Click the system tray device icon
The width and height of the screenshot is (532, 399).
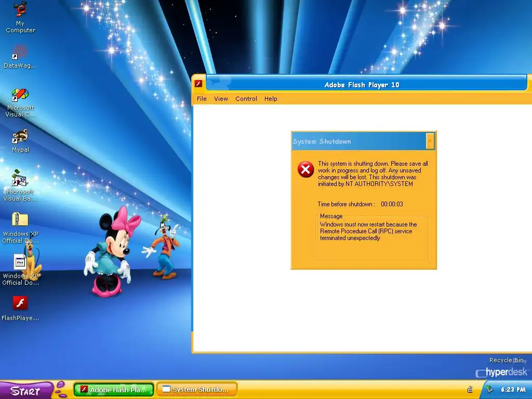[x=470, y=390]
